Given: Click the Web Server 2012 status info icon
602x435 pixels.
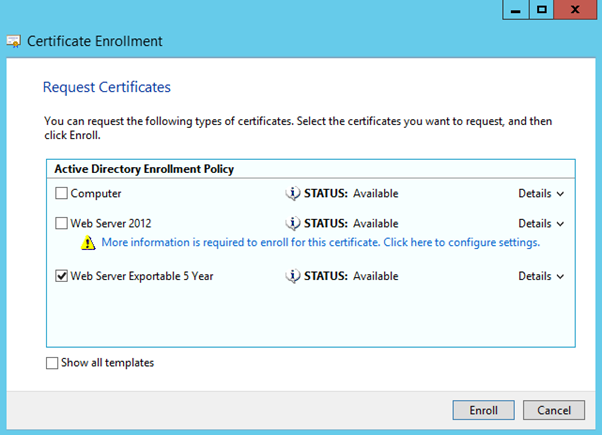Looking at the screenshot, I should pyautogui.click(x=293, y=223).
